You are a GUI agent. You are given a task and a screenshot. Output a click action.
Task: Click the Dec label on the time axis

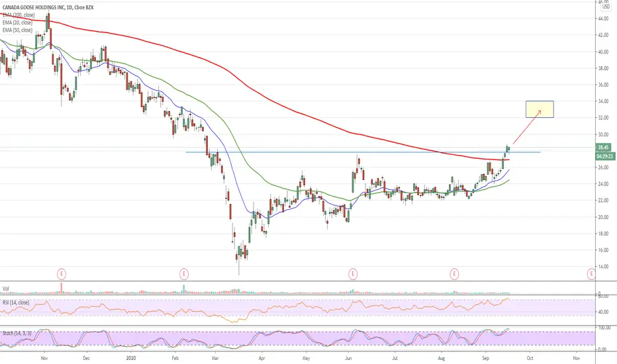(x=87, y=358)
